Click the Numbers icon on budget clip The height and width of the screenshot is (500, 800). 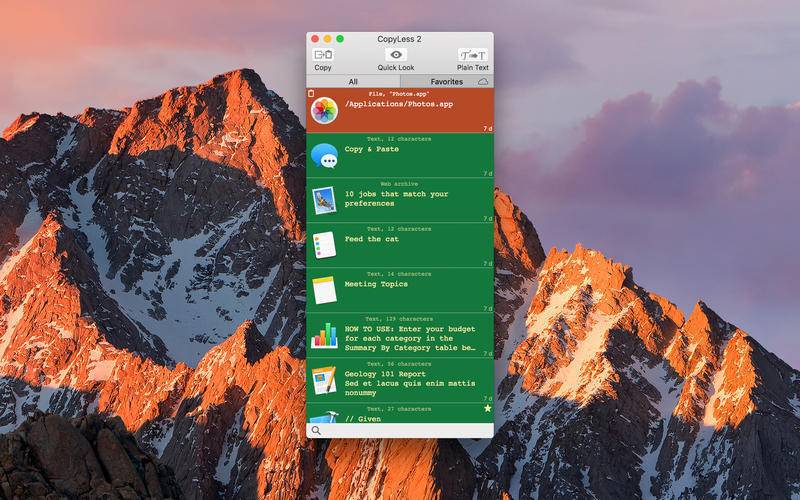point(324,335)
